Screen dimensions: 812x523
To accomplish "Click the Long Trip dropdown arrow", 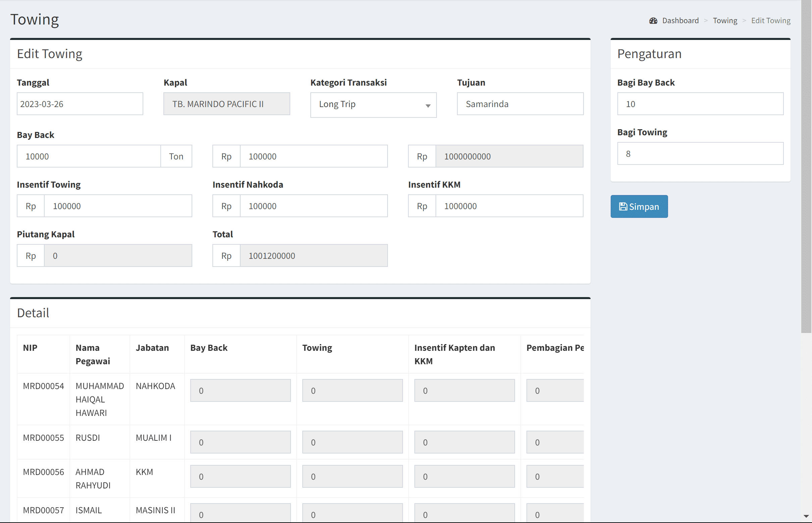I will pyautogui.click(x=428, y=106).
